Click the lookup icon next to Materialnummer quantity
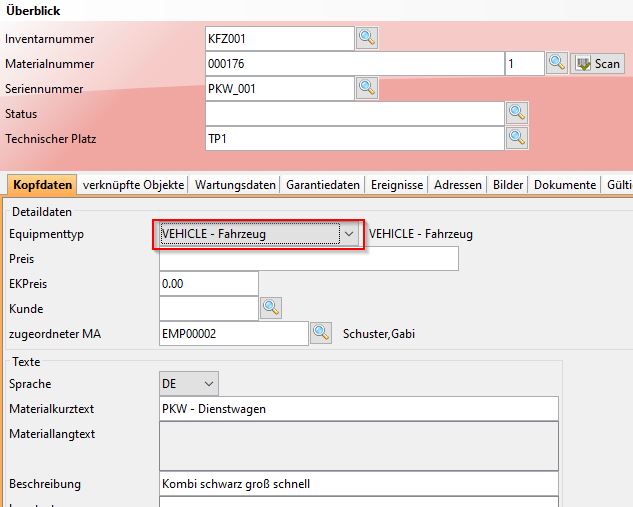The height and width of the screenshot is (507, 633). (557, 64)
